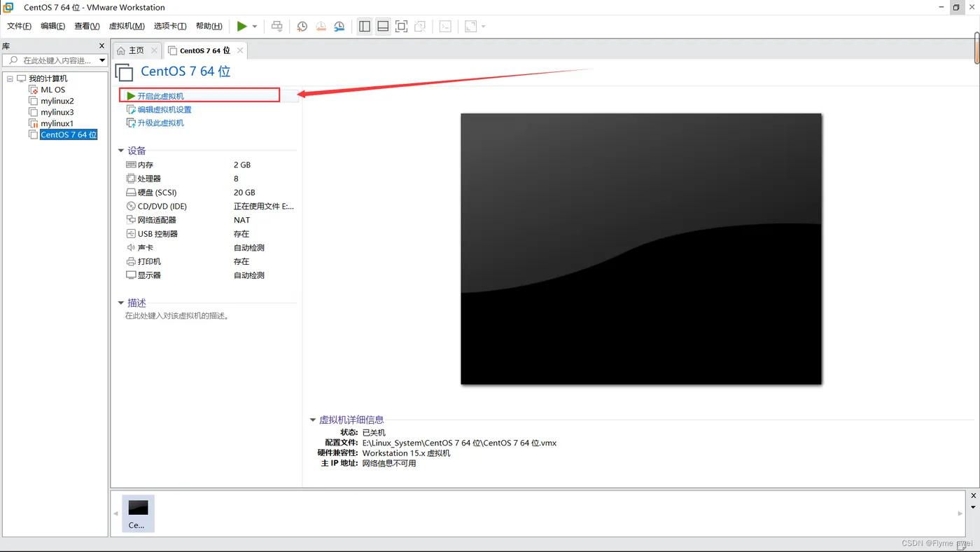Click the full screen mode icon
The height and width of the screenshot is (552, 980).
click(401, 26)
